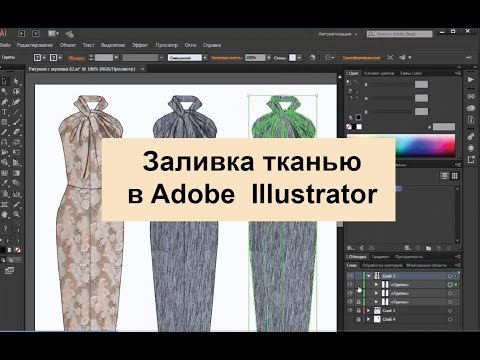This screenshot has width=480, height=360.
Task: Switch to the Градиент panel tab
Action: click(380, 257)
